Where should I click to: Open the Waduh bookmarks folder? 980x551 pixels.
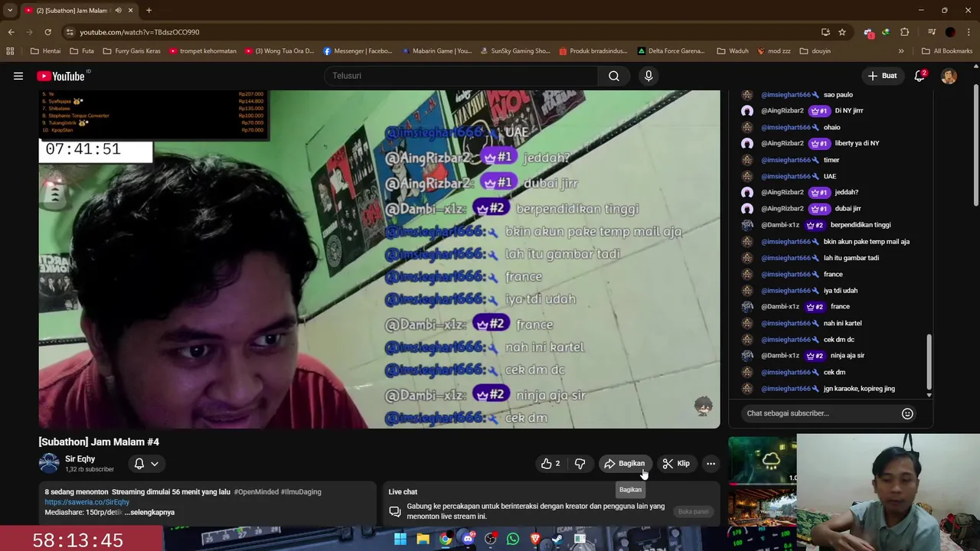(x=733, y=51)
